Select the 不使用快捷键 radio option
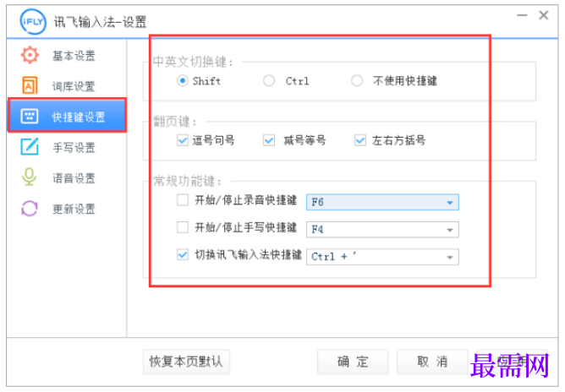This screenshot has width=565, height=392. pyautogui.click(x=357, y=81)
